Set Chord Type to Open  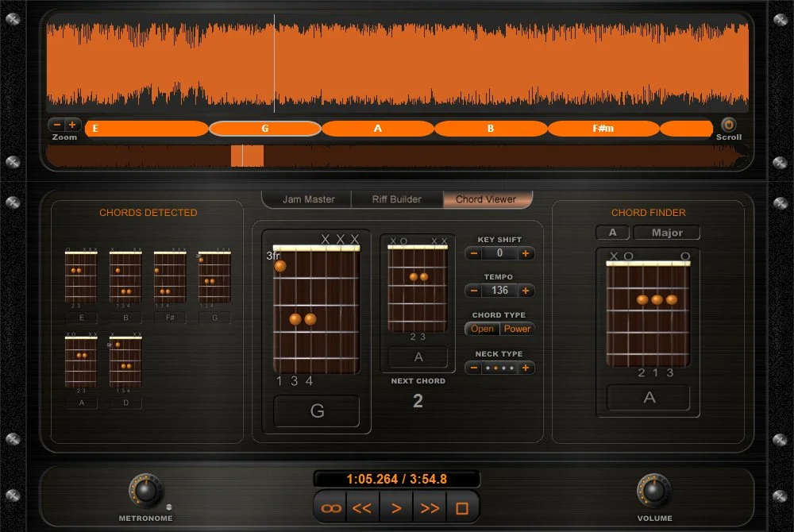[x=482, y=329]
